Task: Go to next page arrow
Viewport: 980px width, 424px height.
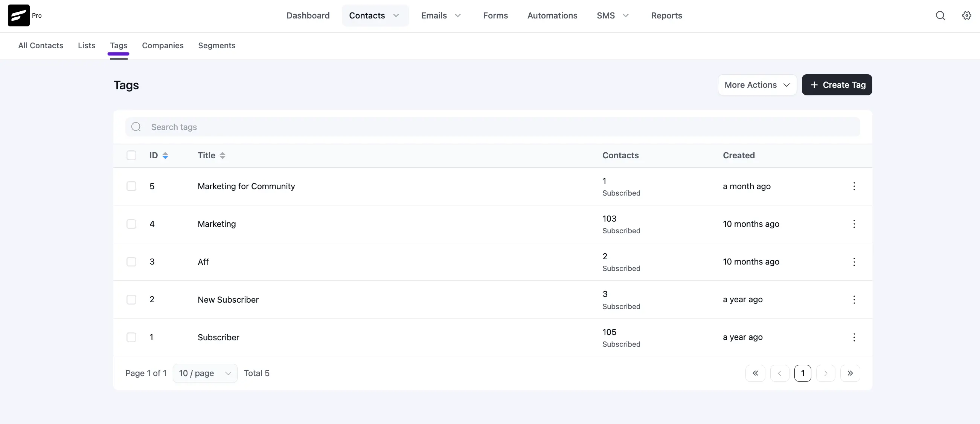Action: [826, 373]
